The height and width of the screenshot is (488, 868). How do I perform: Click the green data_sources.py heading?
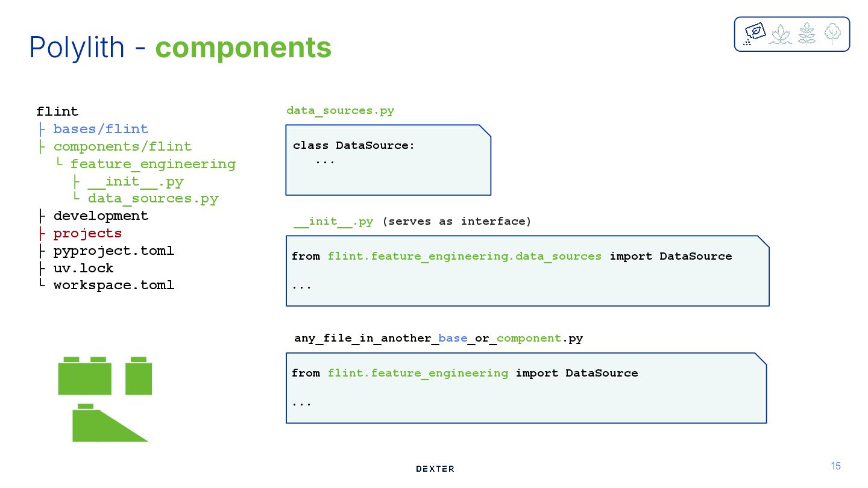click(340, 111)
